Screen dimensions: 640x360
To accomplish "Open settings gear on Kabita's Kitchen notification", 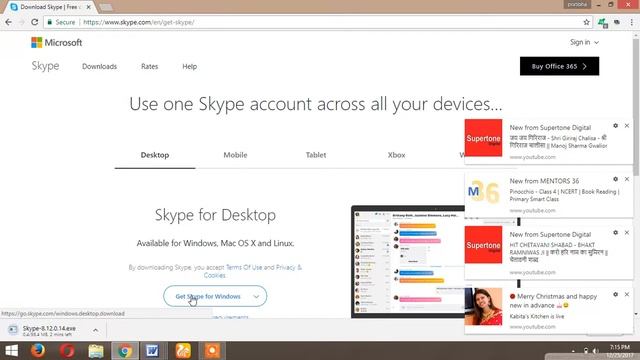I will pos(615,294).
